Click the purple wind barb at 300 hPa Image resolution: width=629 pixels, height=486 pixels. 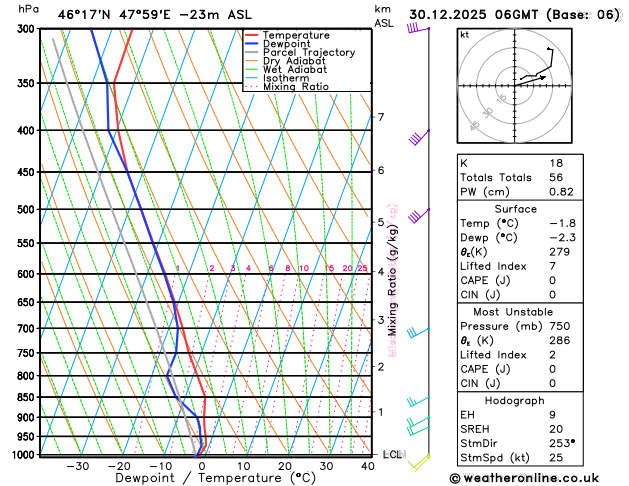pos(418,28)
